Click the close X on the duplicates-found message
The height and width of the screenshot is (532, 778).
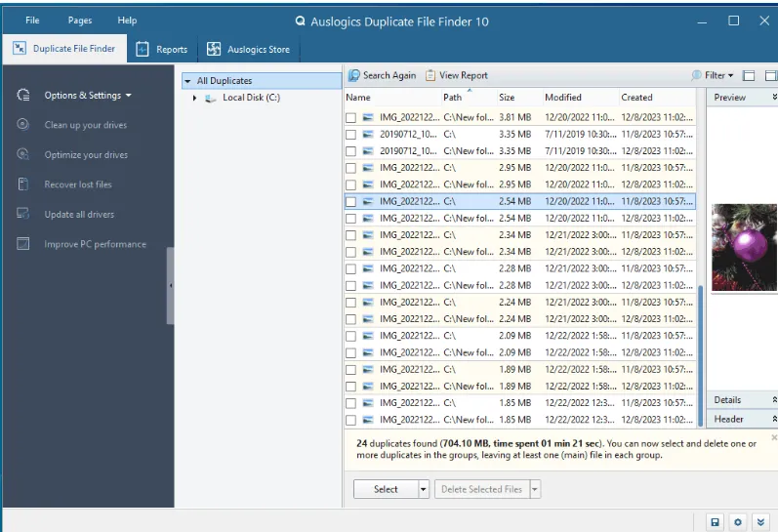(x=774, y=437)
